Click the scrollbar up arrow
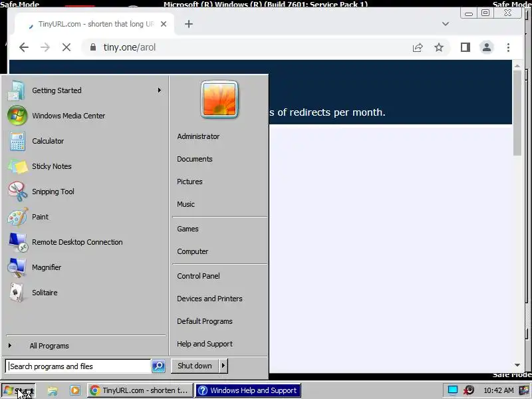The height and width of the screenshot is (399, 532). tap(517, 66)
